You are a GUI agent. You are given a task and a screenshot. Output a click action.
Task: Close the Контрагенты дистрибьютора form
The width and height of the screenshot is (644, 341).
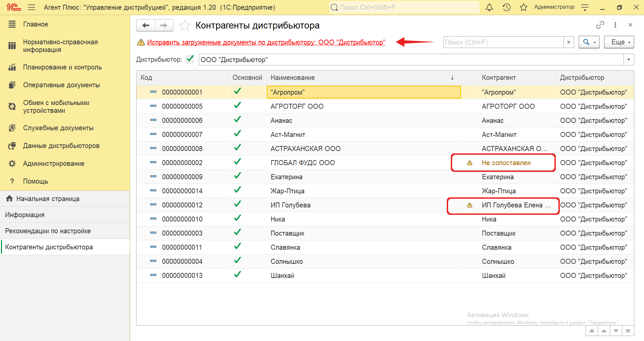pos(630,25)
